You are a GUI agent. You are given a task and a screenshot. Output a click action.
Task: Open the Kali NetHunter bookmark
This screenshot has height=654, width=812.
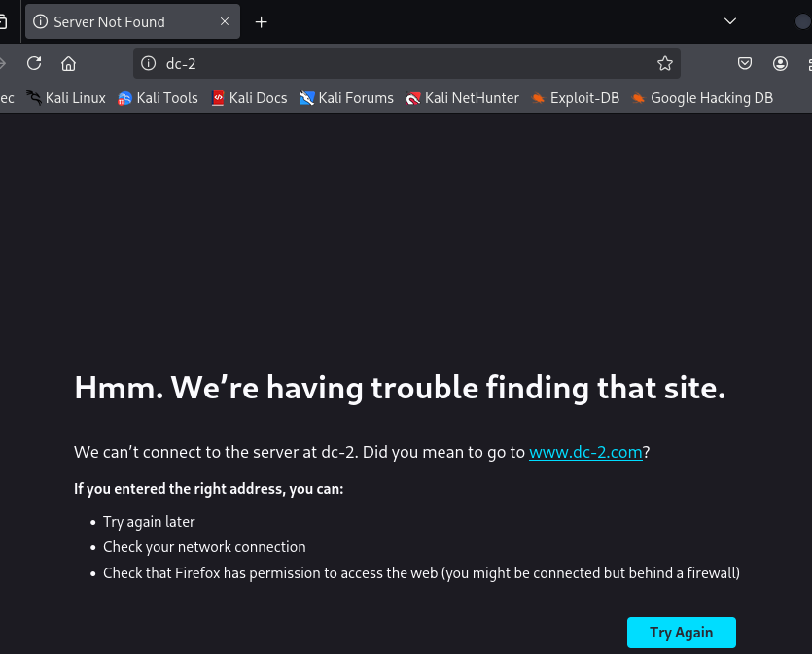(x=463, y=98)
